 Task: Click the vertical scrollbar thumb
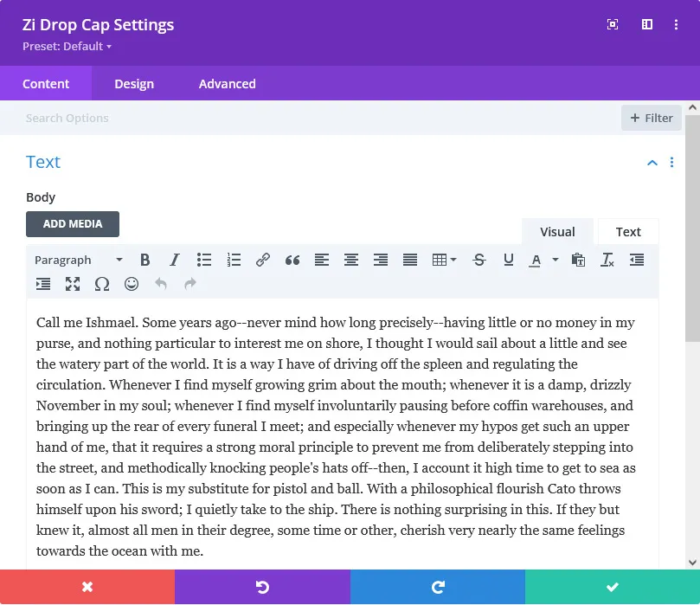(x=692, y=228)
